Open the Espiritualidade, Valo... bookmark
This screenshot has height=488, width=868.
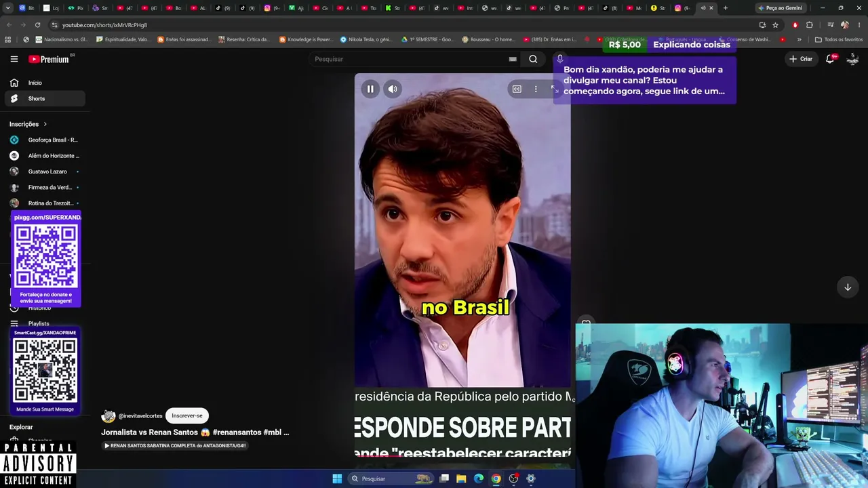123,39
